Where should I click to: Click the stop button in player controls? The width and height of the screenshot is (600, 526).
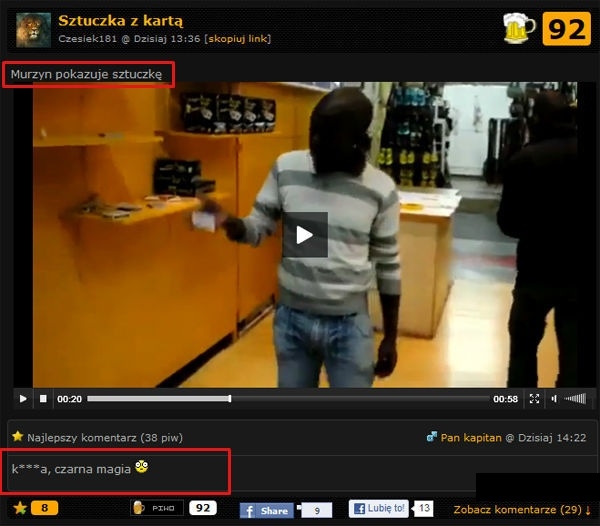(43, 399)
